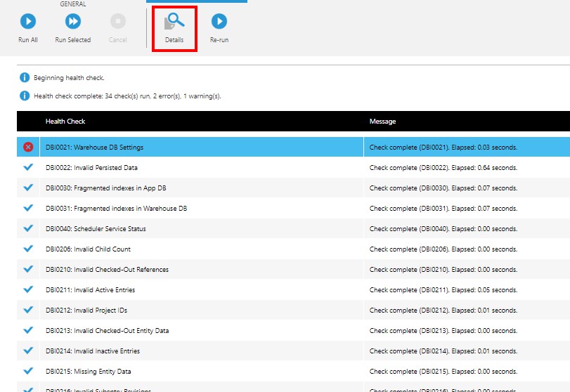Click the blue checkmark for DBI0040 Scheduler row

[28, 228]
